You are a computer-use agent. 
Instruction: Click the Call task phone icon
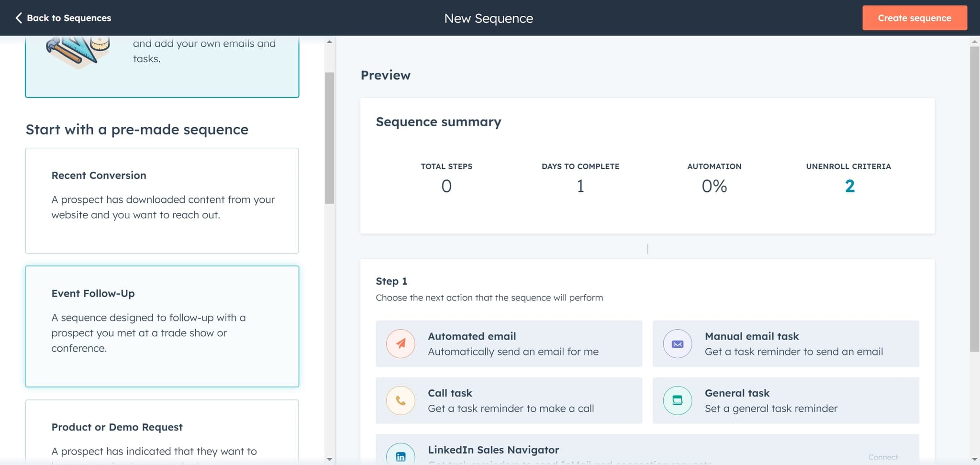[x=401, y=400]
